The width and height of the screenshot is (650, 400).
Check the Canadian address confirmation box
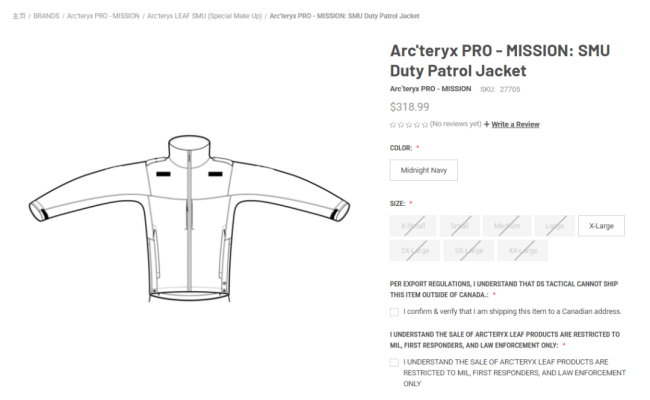coord(394,312)
